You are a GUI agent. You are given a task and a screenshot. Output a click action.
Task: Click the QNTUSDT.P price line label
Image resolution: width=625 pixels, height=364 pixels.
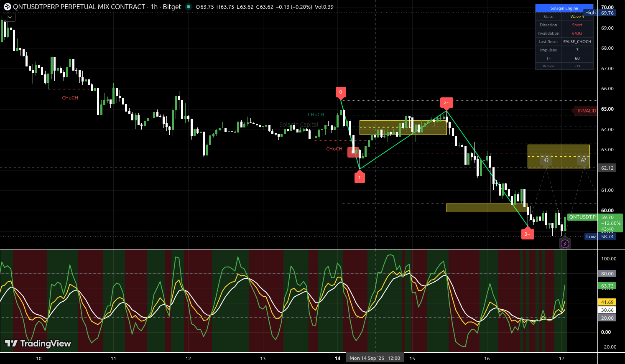(x=582, y=217)
